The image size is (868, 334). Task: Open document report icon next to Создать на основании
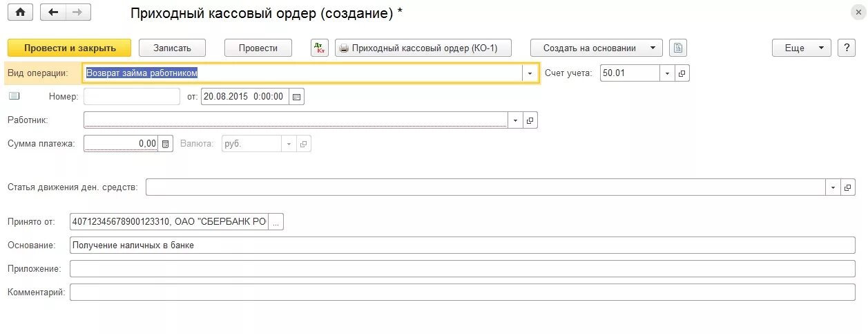pos(678,48)
